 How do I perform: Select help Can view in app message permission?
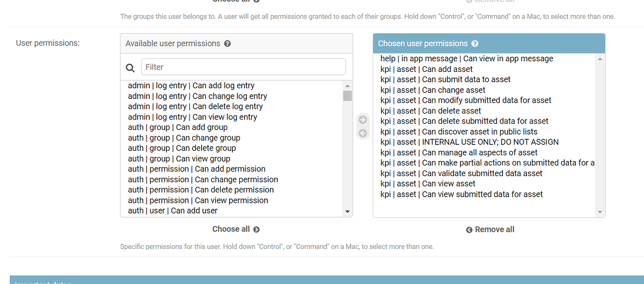tap(465, 58)
